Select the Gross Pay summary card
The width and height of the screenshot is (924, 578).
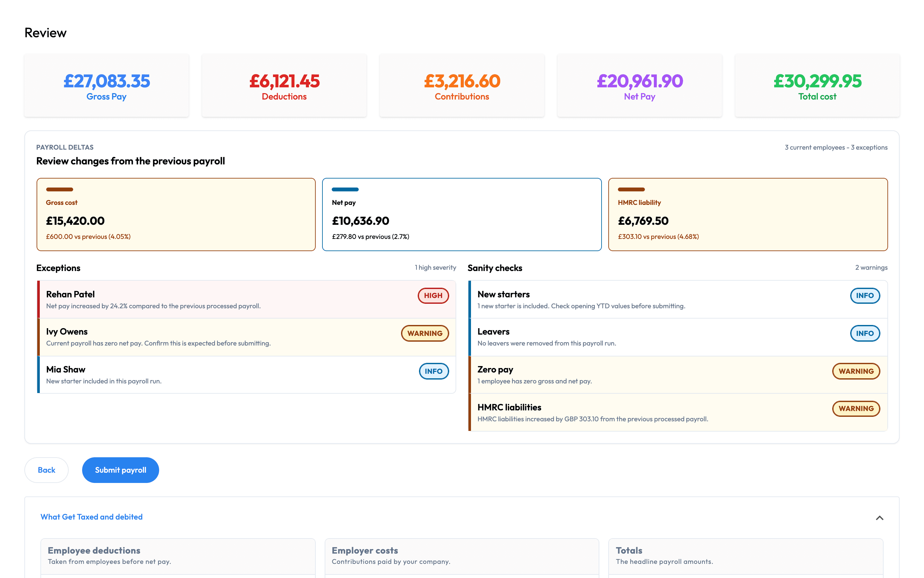tap(107, 85)
